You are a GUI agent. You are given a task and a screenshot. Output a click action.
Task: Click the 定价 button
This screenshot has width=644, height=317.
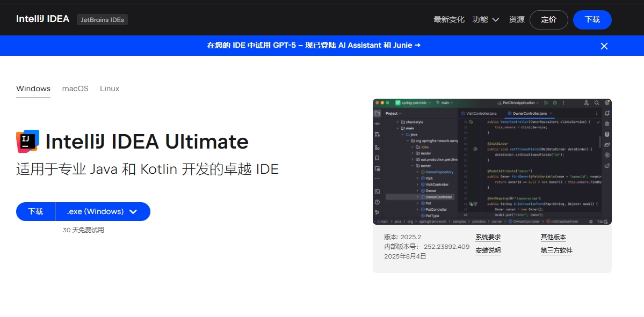549,20
